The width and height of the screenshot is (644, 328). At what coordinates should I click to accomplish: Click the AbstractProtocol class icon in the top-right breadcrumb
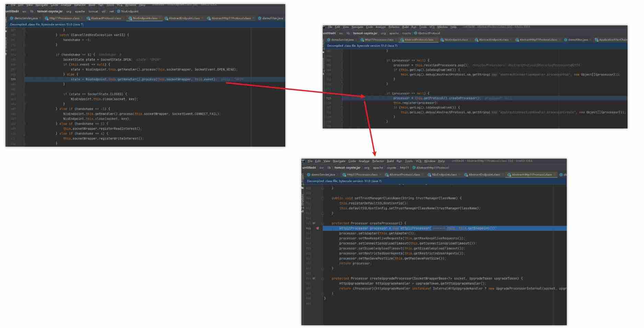pyautogui.click(x=416, y=33)
